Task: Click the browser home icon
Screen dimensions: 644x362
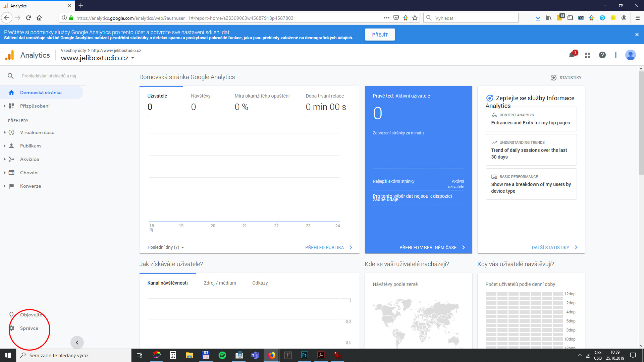Action: pyautogui.click(x=39, y=18)
